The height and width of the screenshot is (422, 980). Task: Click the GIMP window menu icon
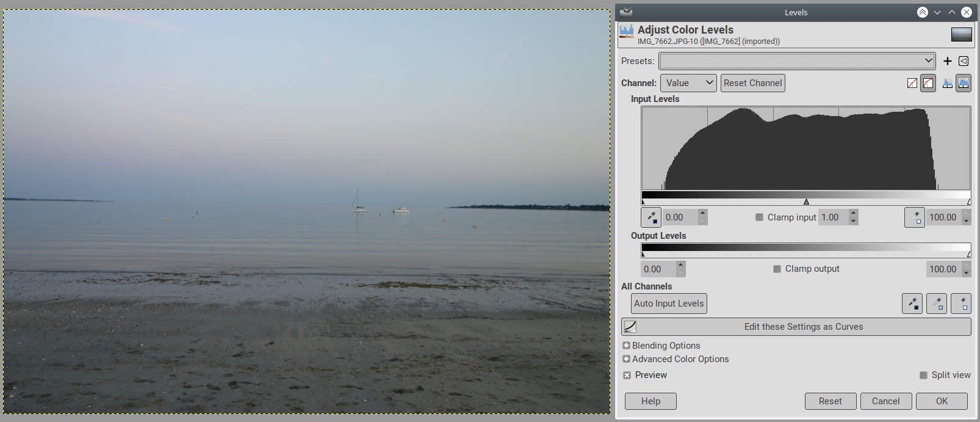[x=625, y=12]
